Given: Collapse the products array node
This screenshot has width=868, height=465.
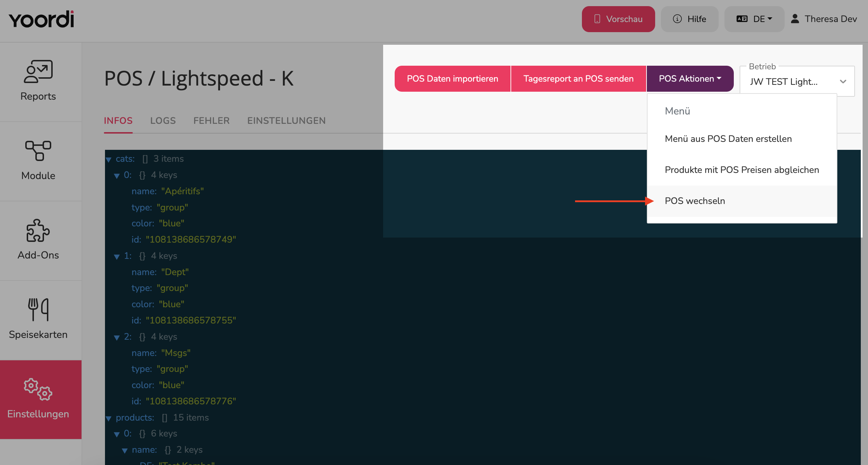Looking at the screenshot, I should click(109, 418).
